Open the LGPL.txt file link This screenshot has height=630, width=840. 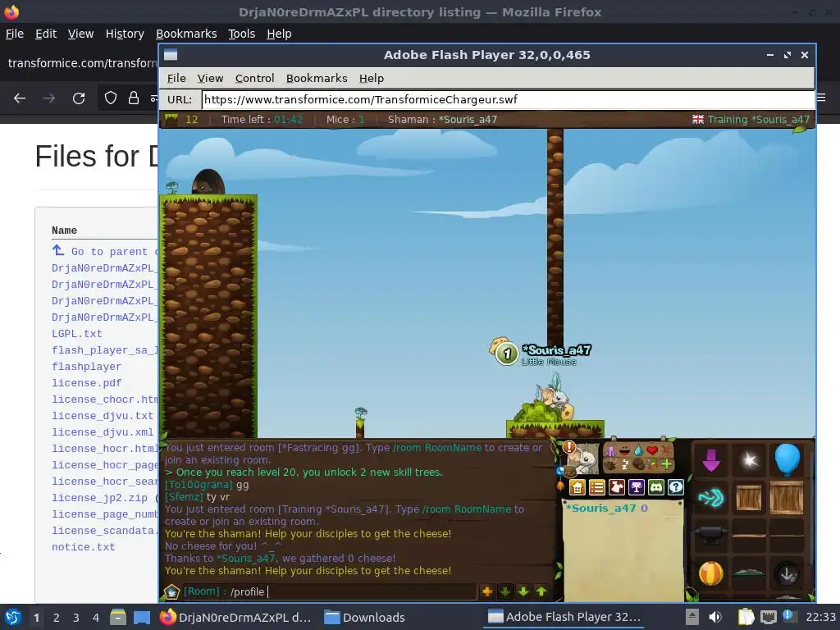tap(76, 334)
